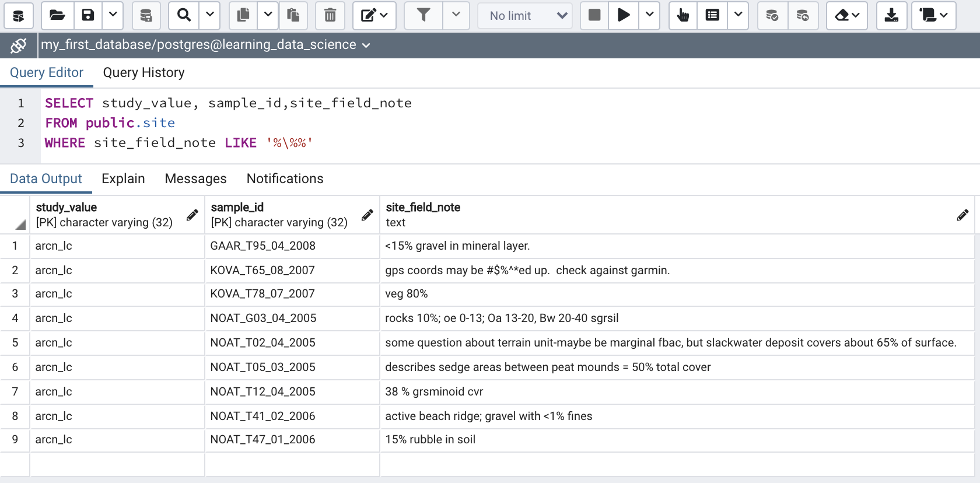Screen dimensions: 980x483
Task: Click the connection status icon beside the database name
Action: pos(19,45)
